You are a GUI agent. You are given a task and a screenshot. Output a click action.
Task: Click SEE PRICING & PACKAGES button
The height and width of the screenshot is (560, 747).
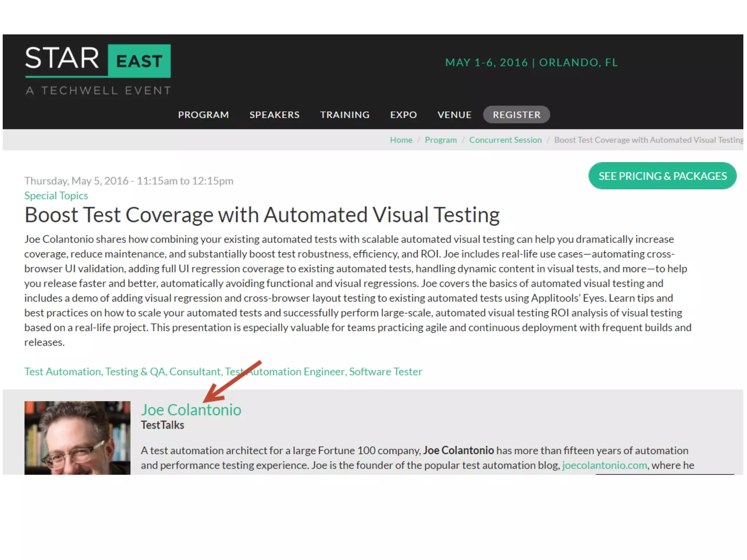pos(662,176)
